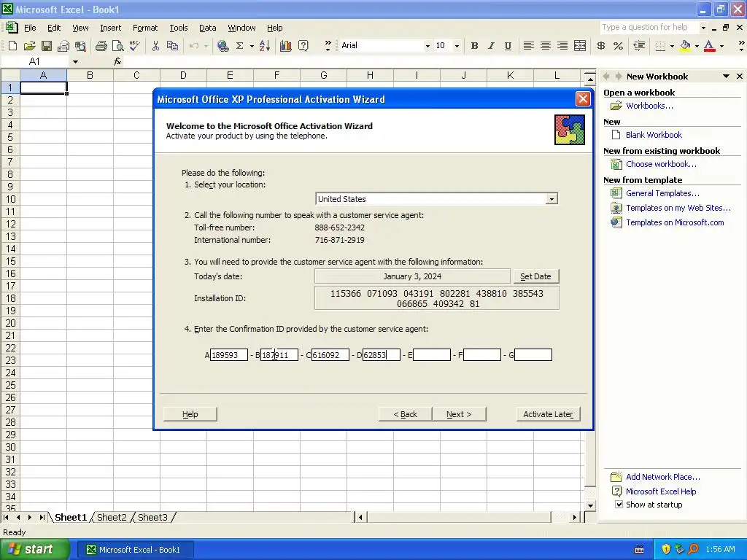
Task: Align text right in cell
Action: 562,46
